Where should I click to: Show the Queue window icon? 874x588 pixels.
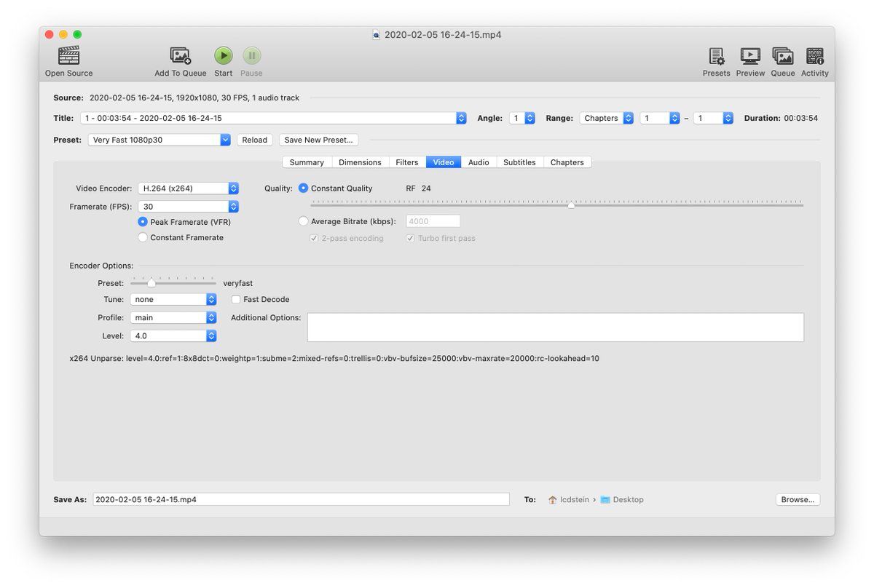pyautogui.click(x=782, y=56)
